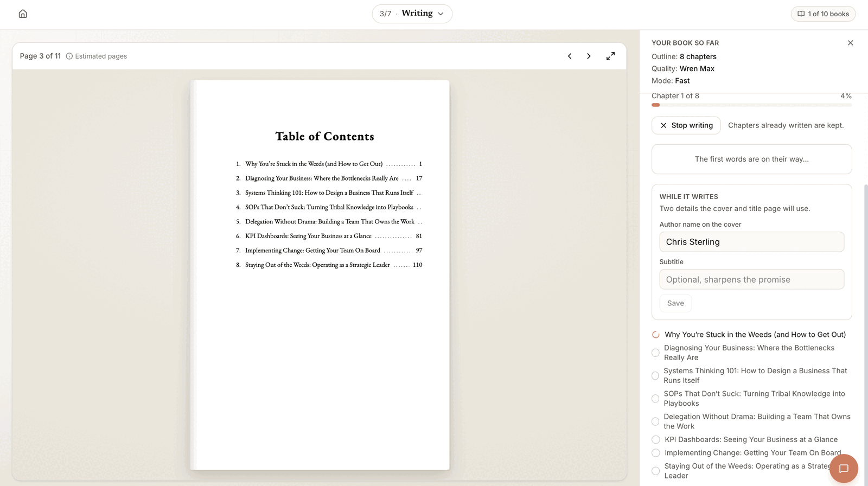Click the 'Outline: 8 chapters' line
Viewport: 868px width, 486px height.
pyautogui.click(x=684, y=56)
